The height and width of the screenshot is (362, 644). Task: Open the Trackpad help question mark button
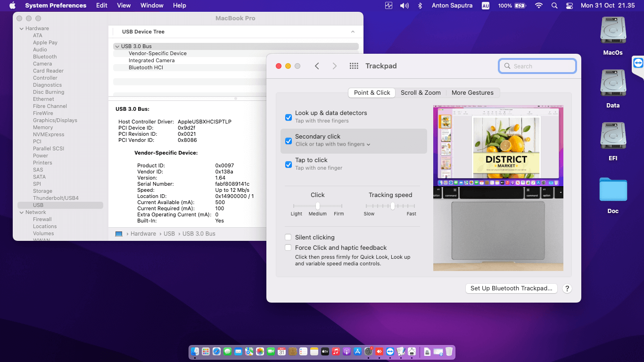click(x=567, y=288)
